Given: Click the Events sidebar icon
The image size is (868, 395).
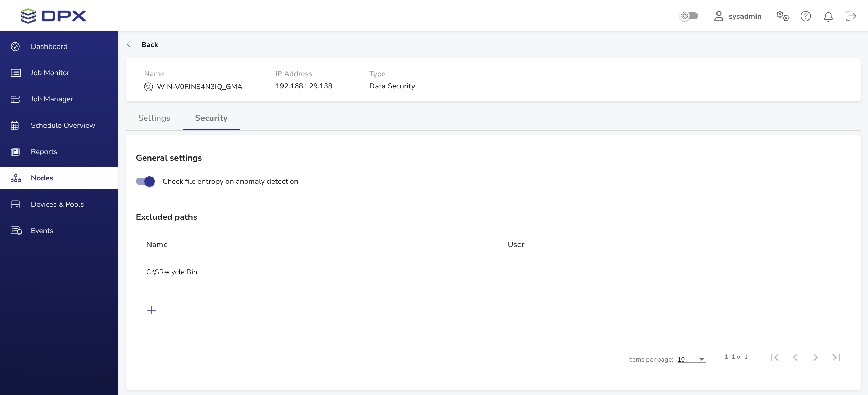Looking at the screenshot, I should pyautogui.click(x=16, y=231).
